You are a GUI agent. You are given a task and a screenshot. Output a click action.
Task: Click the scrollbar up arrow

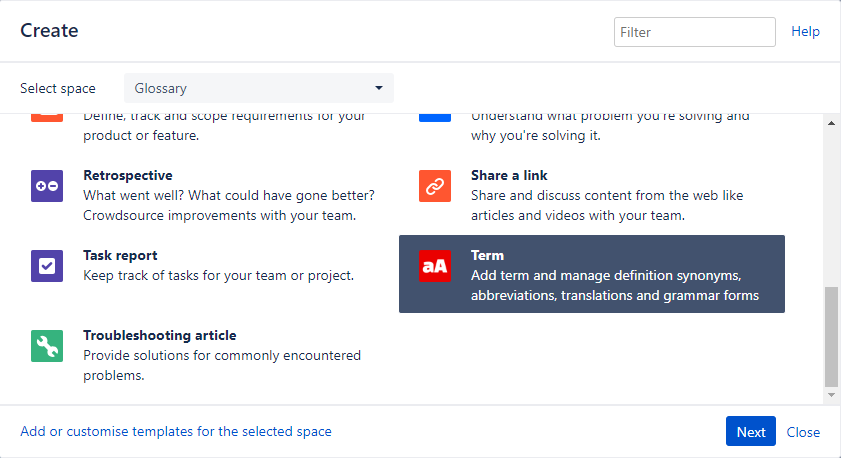point(831,123)
